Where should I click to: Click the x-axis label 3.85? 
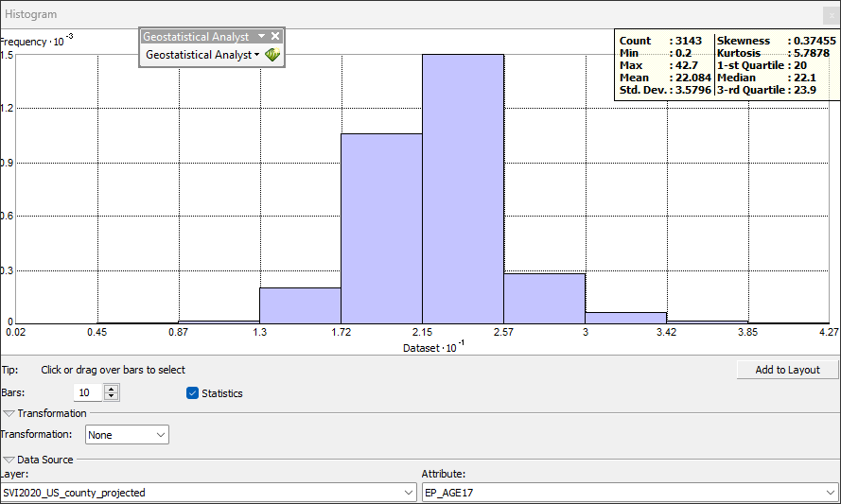pyautogui.click(x=747, y=332)
